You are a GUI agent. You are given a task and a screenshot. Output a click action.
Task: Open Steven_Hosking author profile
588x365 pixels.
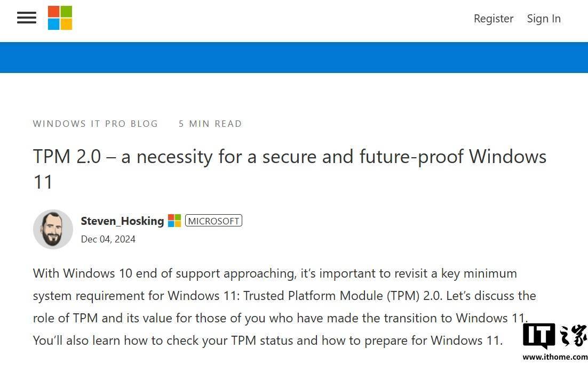tap(122, 221)
